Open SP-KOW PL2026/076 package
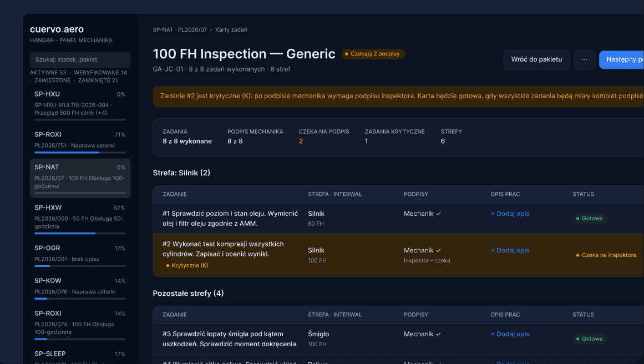The width and height of the screenshot is (644, 364). (x=80, y=287)
